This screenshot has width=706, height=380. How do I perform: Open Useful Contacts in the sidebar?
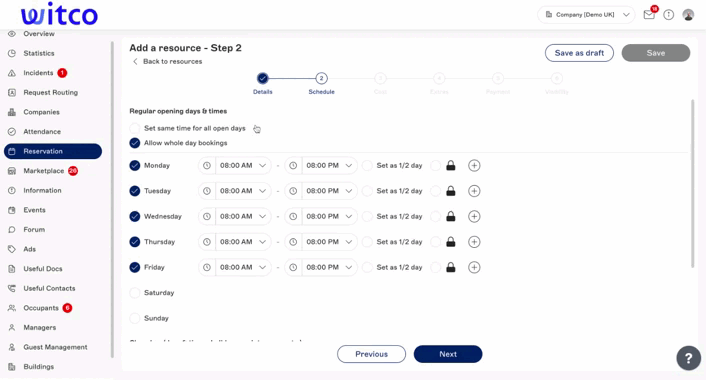pos(49,288)
